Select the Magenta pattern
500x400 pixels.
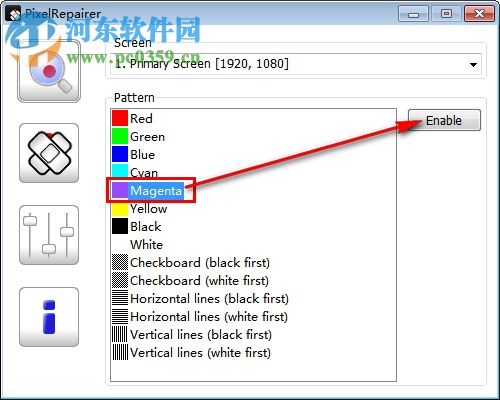tap(148, 190)
